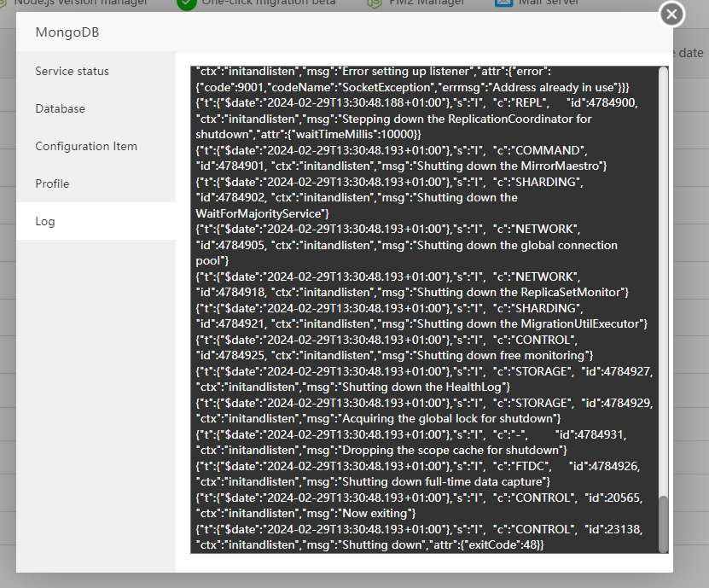This screenshot has height=588, width=709.
Task: Select the Profile tab
Action: [96, 183]
